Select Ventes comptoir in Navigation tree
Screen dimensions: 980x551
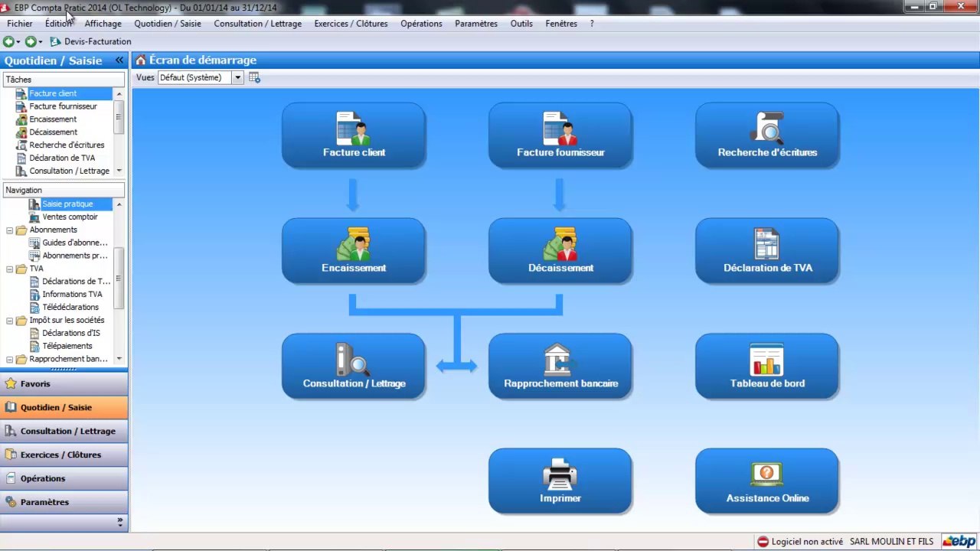pyautogui.click(x=70, y=217)
